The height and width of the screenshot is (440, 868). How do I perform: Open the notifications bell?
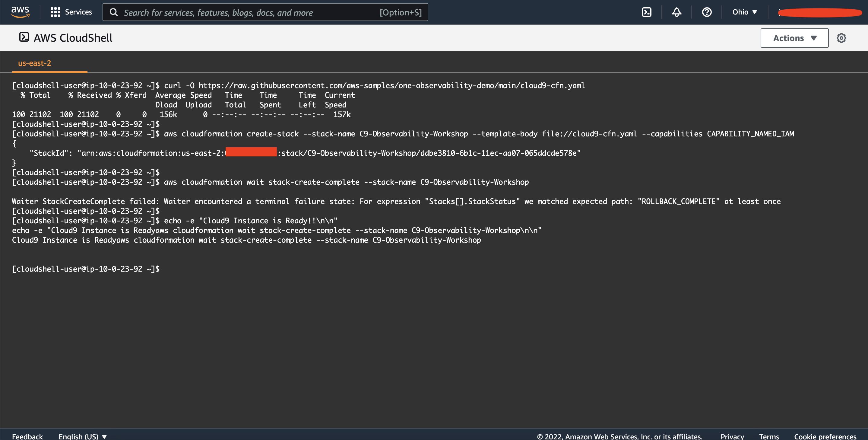click(676, 12)
